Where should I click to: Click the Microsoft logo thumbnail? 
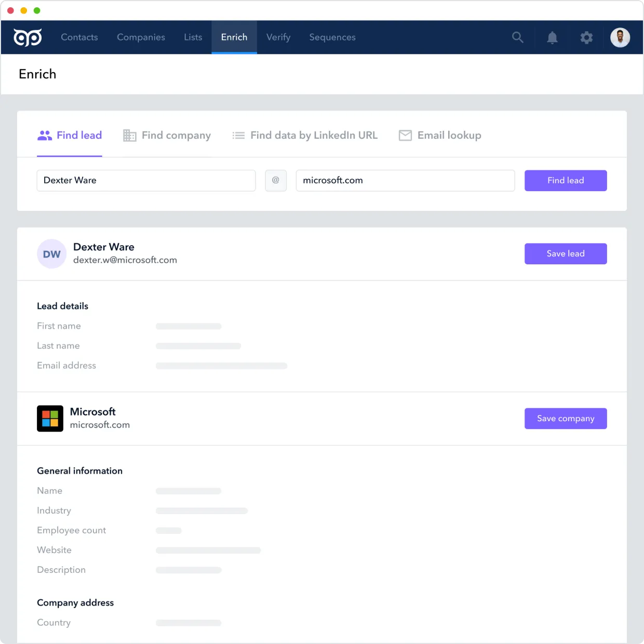click(x=50, y=419)
